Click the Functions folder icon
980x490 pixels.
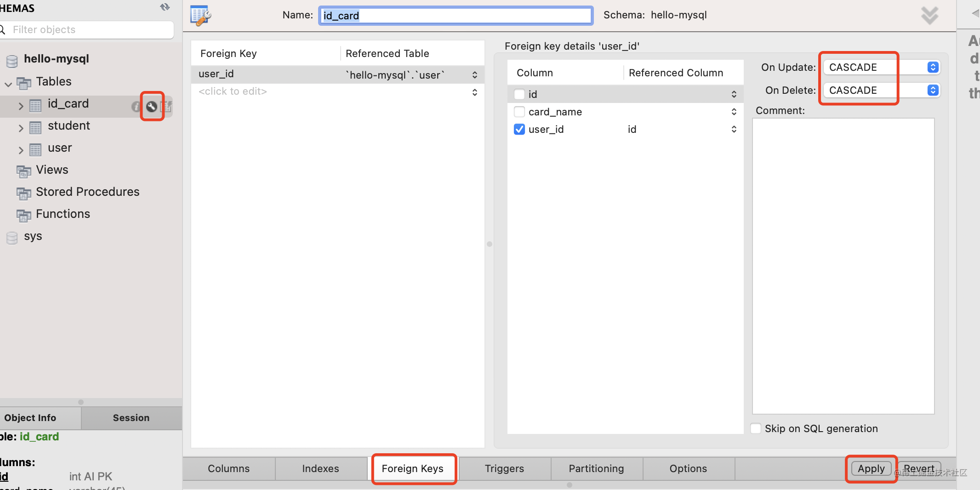coord(24,215)
